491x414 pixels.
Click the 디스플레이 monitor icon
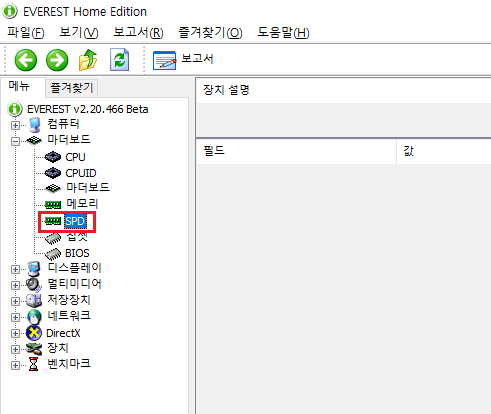tap(34, 269)
